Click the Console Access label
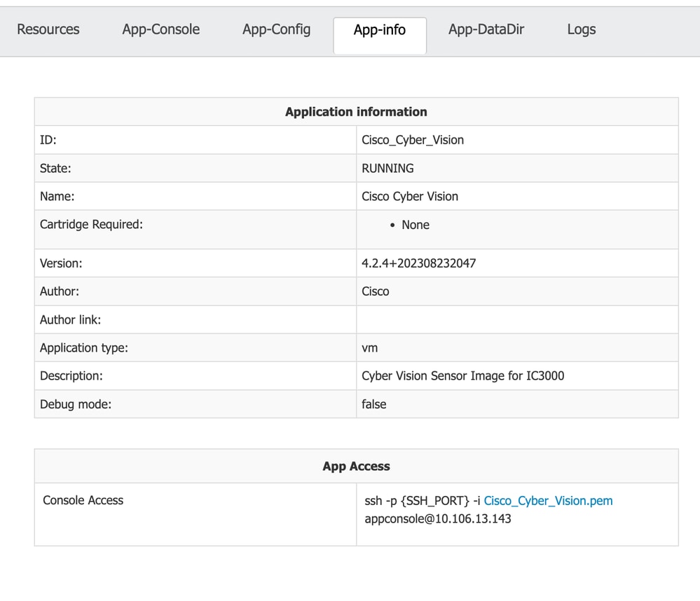 pos(83,500)
